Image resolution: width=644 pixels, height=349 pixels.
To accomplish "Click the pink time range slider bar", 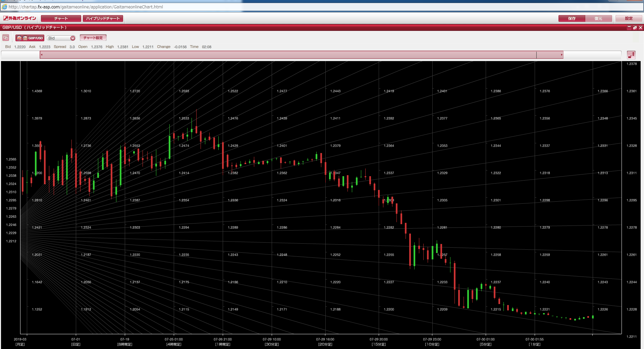I will point(288,55).
